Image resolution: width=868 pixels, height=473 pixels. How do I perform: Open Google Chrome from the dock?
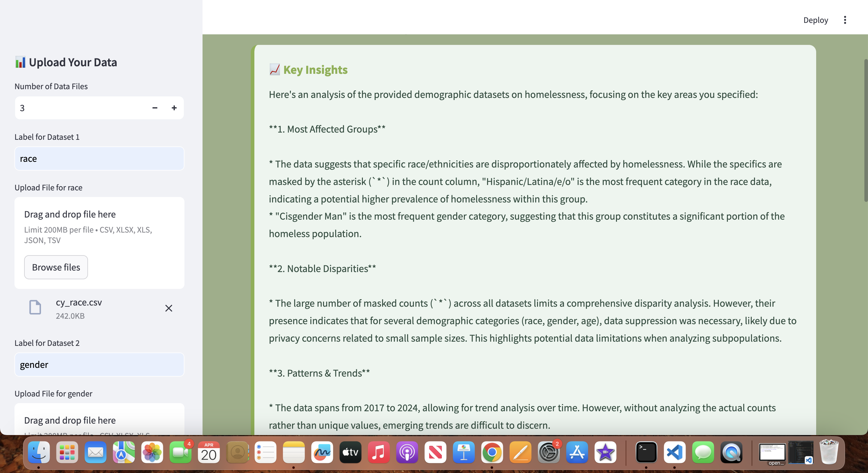[x=492, y=452]
